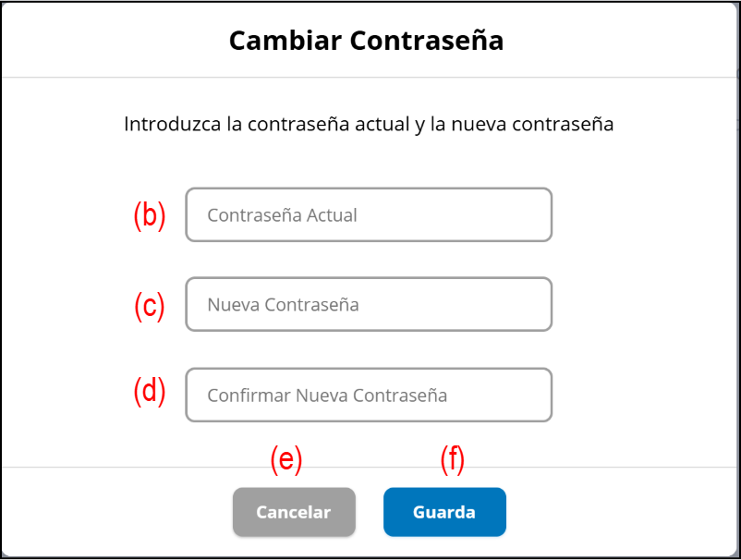Image resolution: width=741 pixels, height=560 pixels.
Task: Place cursor in the new password box
Action: tap(369, 304)
